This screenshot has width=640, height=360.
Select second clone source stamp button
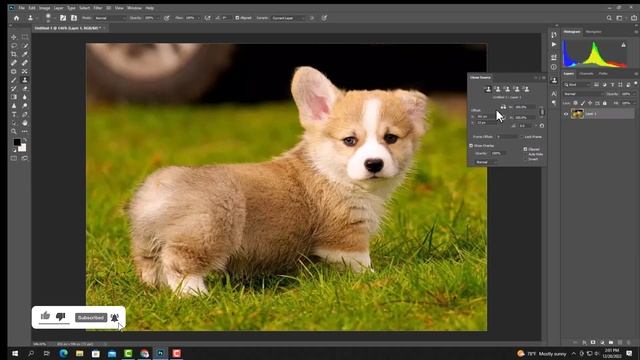(498, 89)
